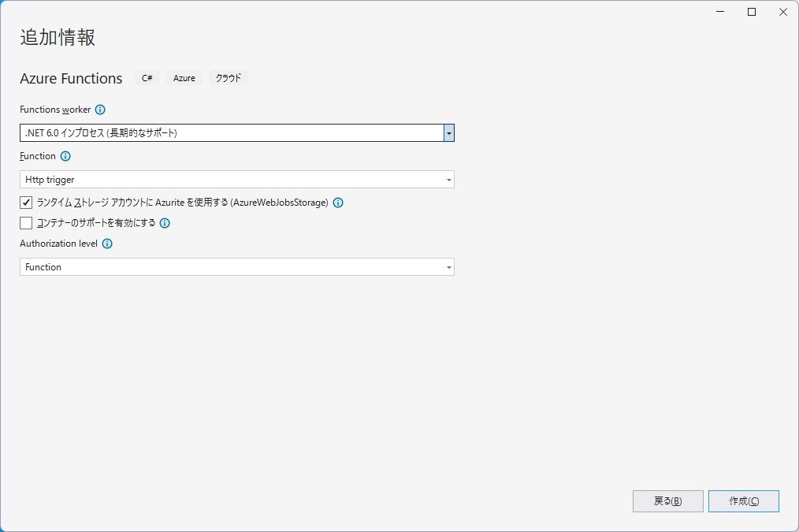Close the dialog window
Viewport: 799px width, 532px height.
(x=783, y=12)
